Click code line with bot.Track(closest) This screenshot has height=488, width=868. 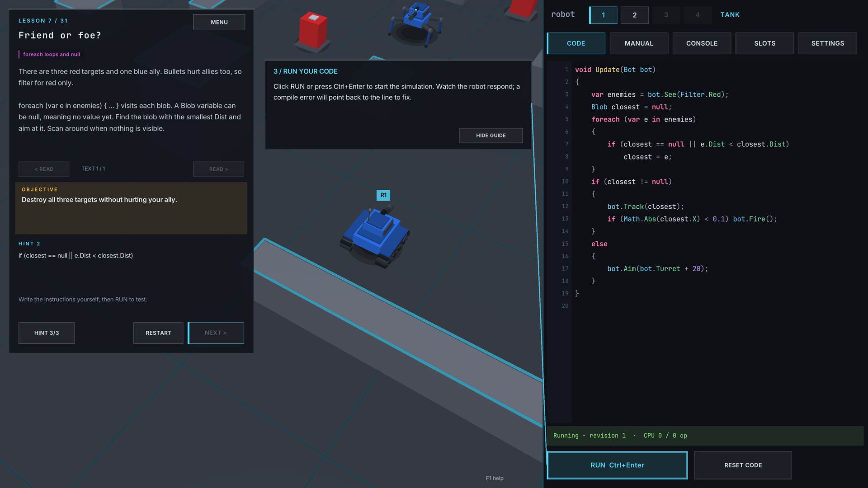645,206
